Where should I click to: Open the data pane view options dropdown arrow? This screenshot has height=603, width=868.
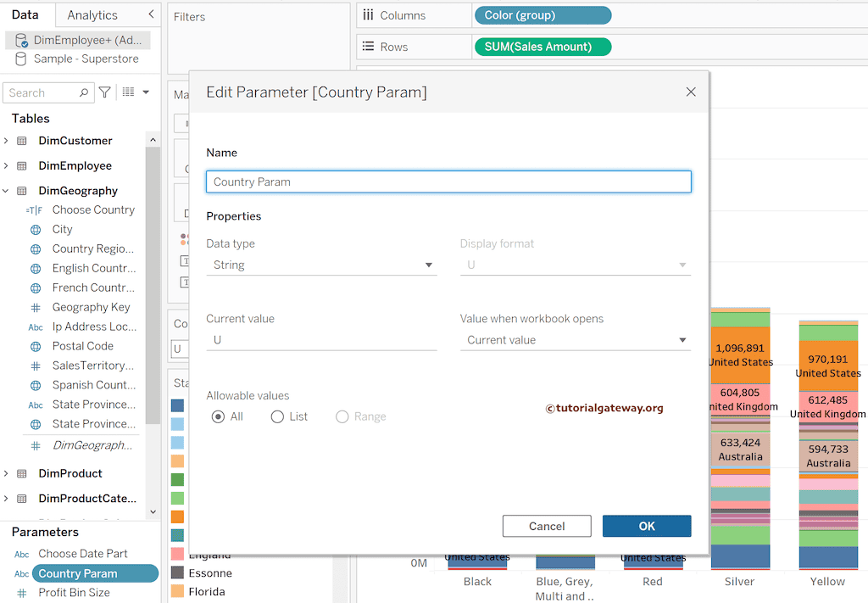[x=146, y=92]
